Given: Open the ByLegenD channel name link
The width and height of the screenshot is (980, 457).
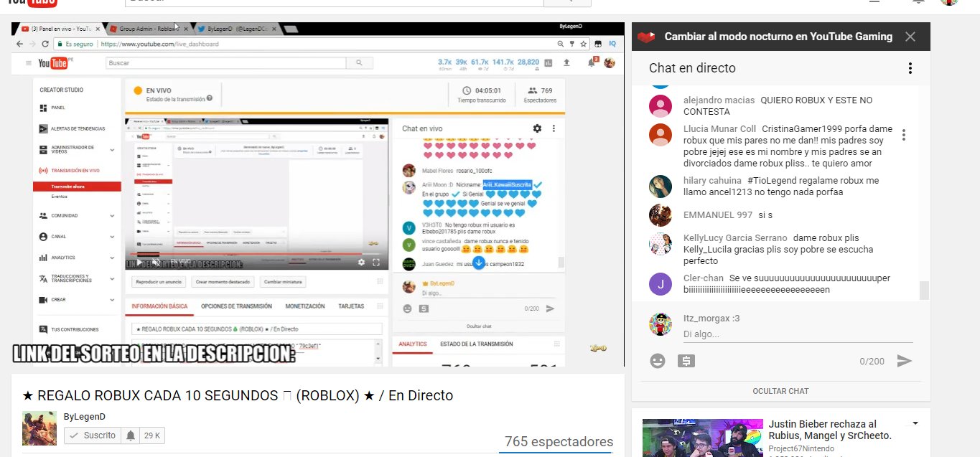Looking at the screenshot, I should (85, 417).
